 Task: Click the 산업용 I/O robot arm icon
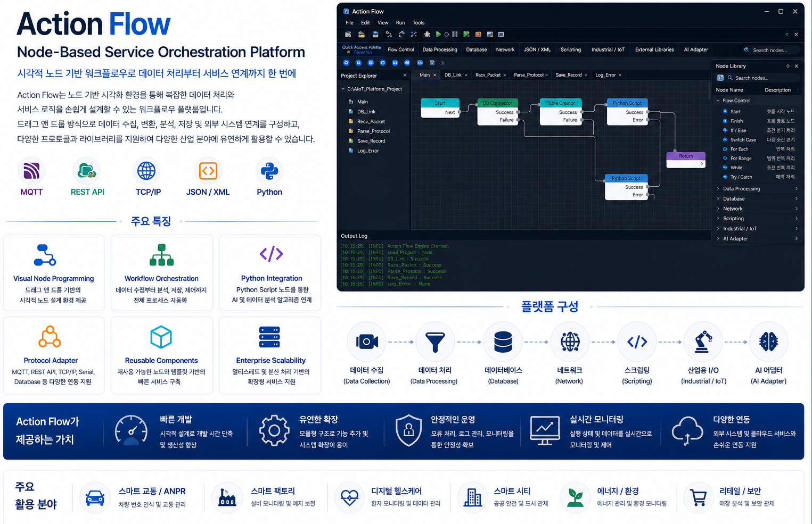click(703, 342)
